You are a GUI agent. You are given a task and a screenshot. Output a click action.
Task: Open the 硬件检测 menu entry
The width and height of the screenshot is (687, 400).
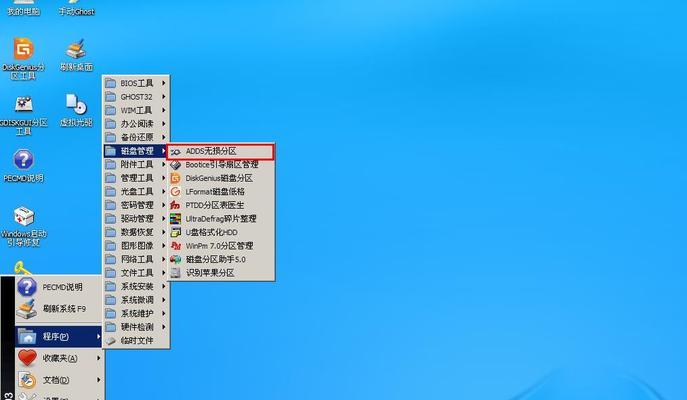pos(136,327)
